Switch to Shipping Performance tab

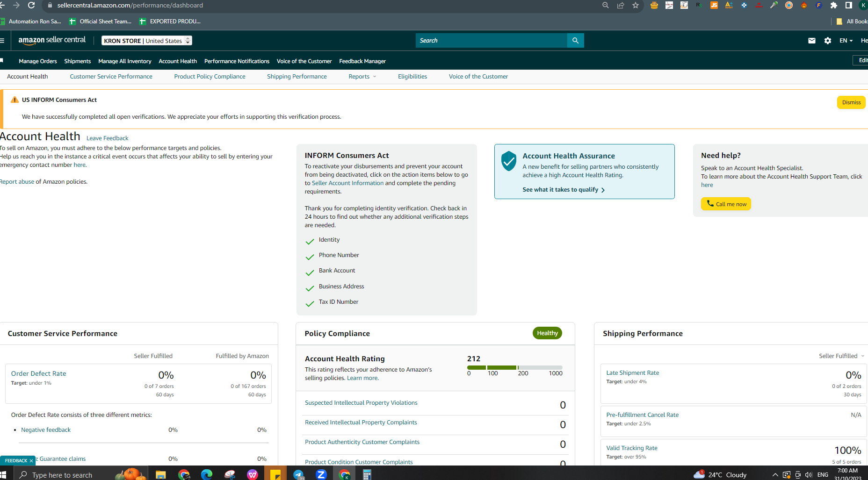[x=297, y=77]
